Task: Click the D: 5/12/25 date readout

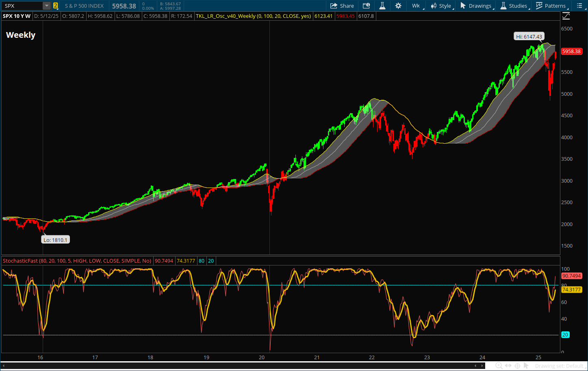Action: (x=46, y=16)
